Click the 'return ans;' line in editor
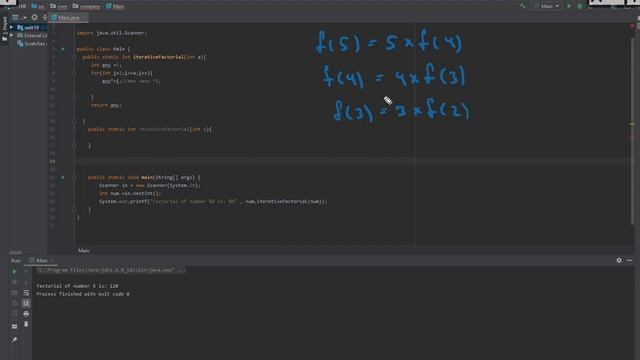The height and width of the screenshot is (360, 640). coord(106,105)
